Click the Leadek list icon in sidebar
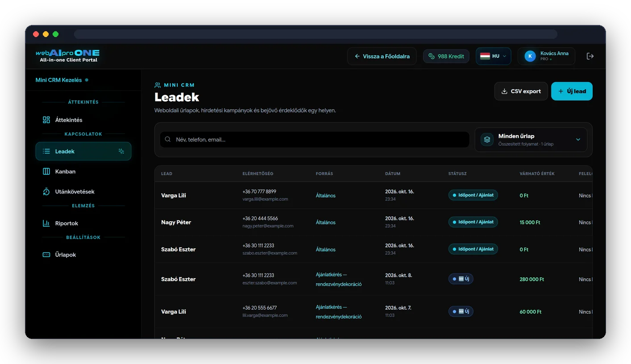This screenshot has height=364, width=631. coord(46,151)
